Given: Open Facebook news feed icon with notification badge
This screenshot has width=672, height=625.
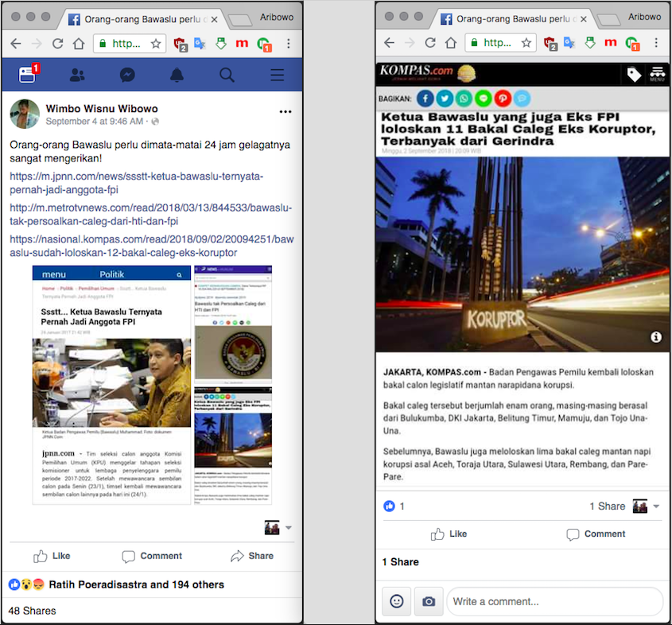Looking at the screenshot, I should click(27, 75).
